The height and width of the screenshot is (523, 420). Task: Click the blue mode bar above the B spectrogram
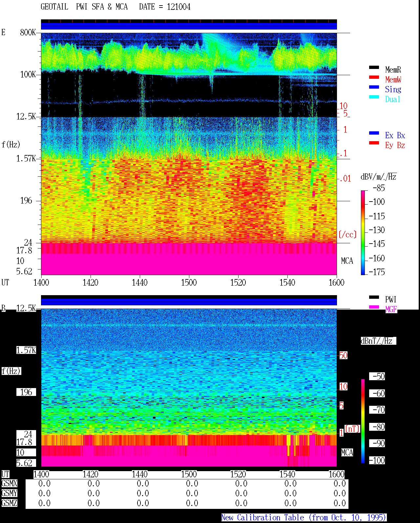pyautogui.click(x=189, y=301)
